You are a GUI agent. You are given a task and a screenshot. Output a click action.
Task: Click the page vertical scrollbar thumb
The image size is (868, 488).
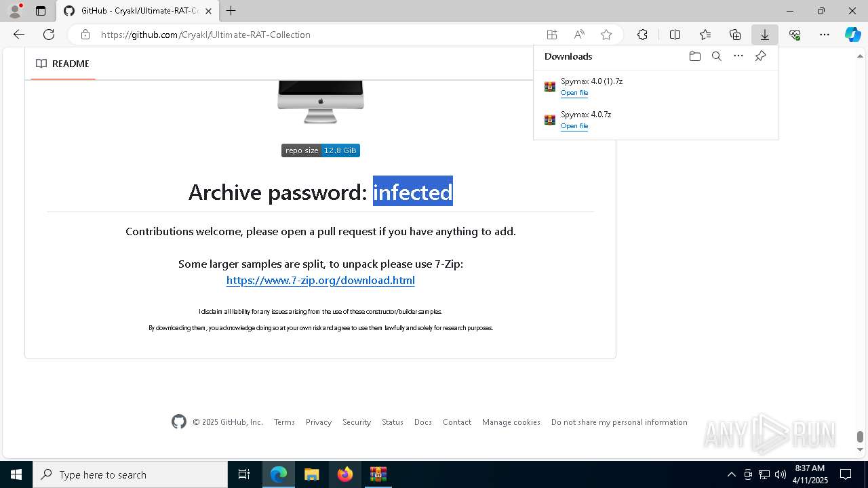pyautogui.click(x=860, y=436)
